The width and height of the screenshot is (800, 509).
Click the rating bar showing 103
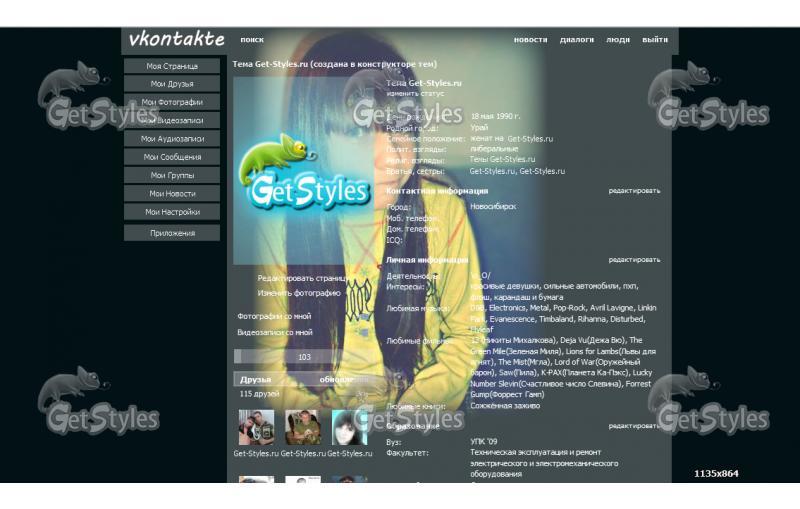304,357
